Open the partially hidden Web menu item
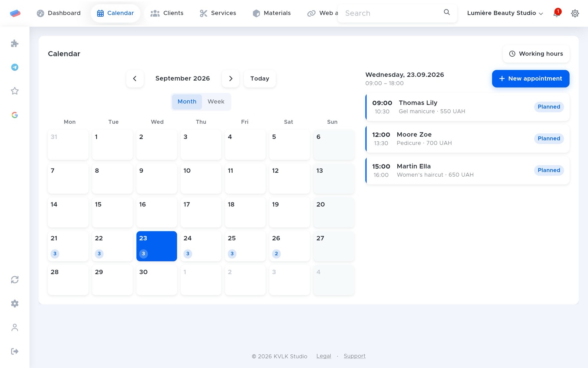This screenshot has height=368, width=588. point(322,13)
